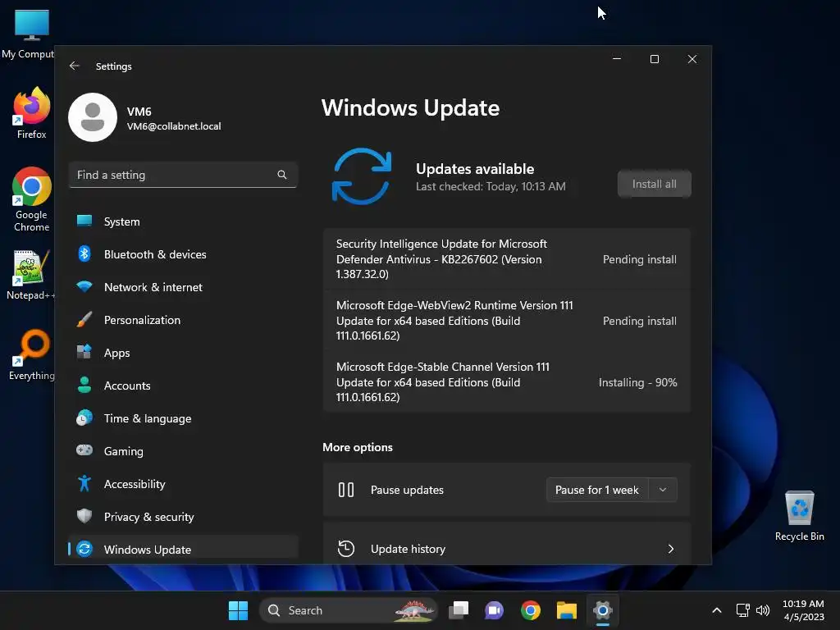Click the Privacy shield icon
The width and height of the screenshot is (840, 630).
coord(84,516)
